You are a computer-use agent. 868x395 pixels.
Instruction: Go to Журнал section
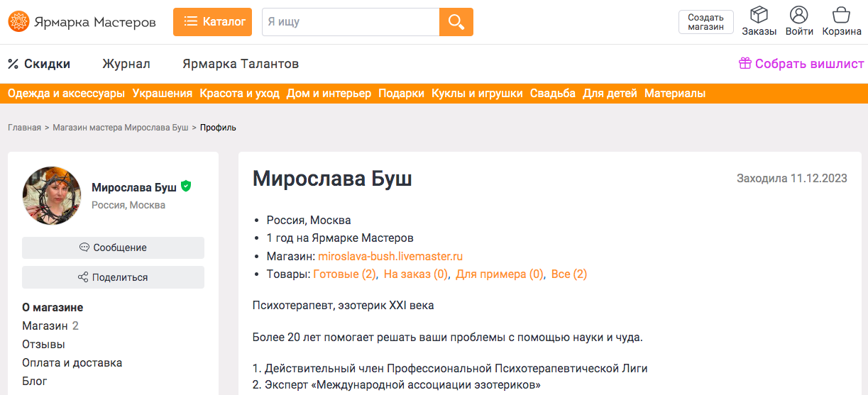[x=126, y=64]
